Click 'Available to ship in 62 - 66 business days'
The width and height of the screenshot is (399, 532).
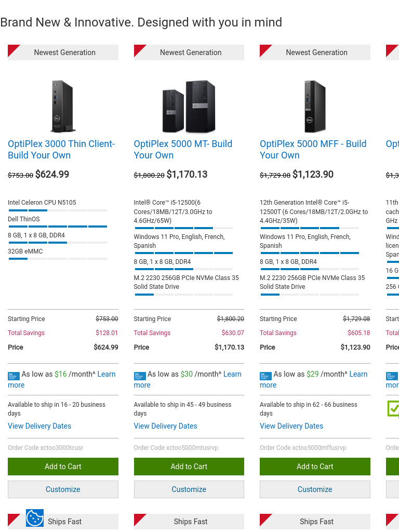click(309, 409)
